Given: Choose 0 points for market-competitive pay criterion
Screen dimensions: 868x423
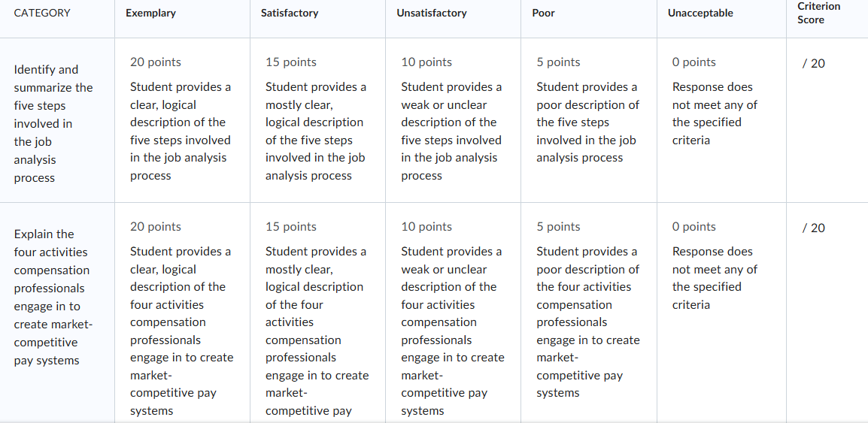Looking at the screenshot, I should [x=694, y=227].
